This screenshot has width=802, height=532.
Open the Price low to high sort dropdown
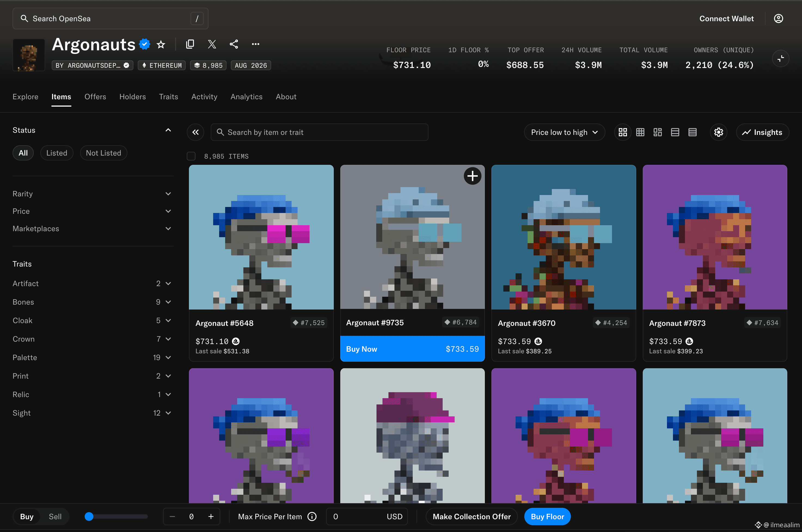tap(564, 132)
